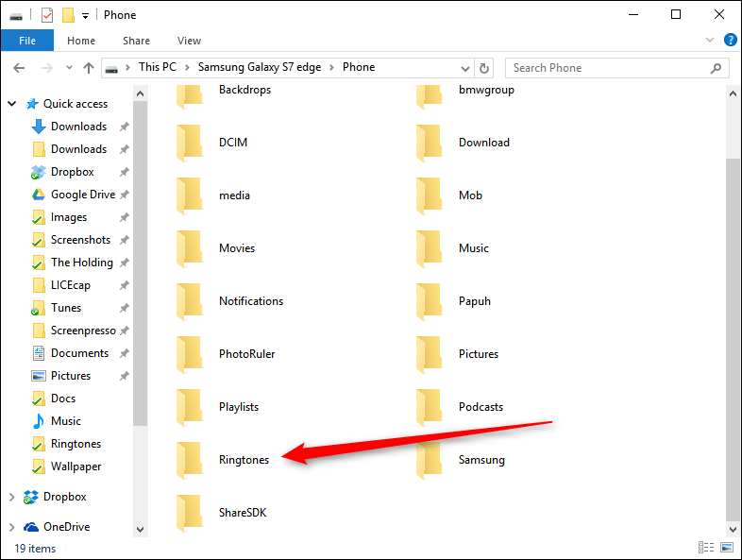Open the Pictures folder in main pane

point(457,354)
